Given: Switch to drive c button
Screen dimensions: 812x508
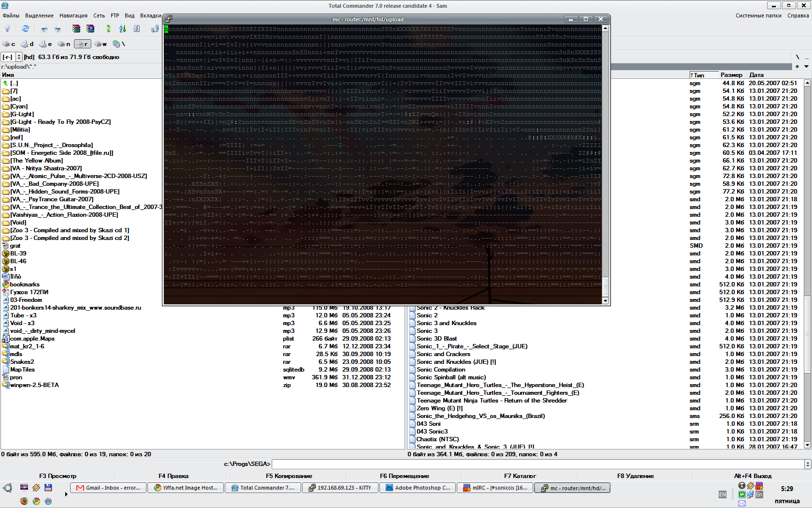Looking at the screenshot, I should 9,44.
